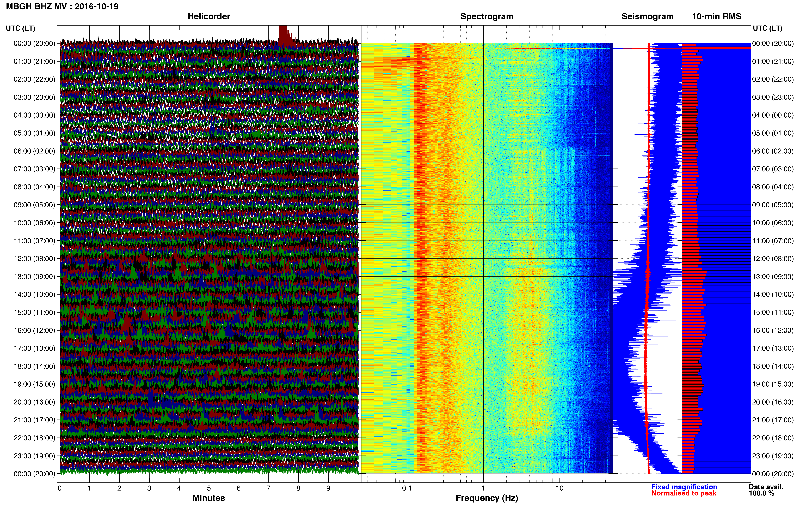Click the right 'UTC (LT)' axis label
This screenshot has width=812, height=508.
coord(767,28)
